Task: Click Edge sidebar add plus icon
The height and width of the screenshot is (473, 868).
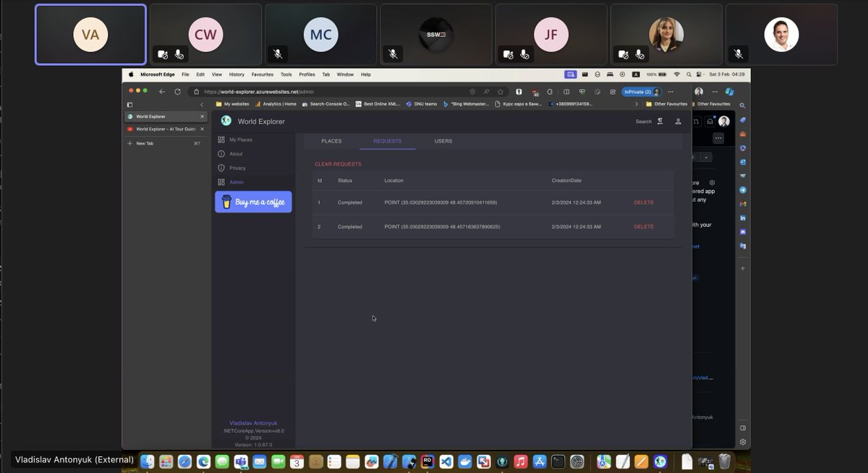Action: (743, 268)
